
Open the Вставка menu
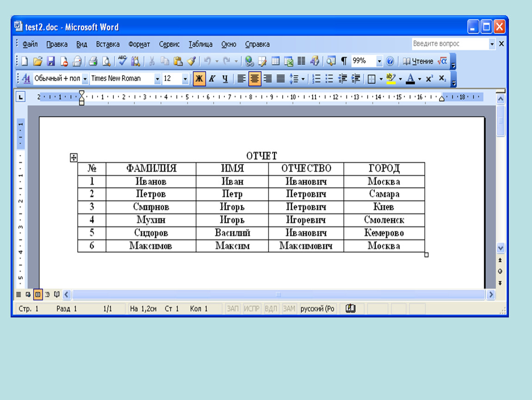pos(107,44)
